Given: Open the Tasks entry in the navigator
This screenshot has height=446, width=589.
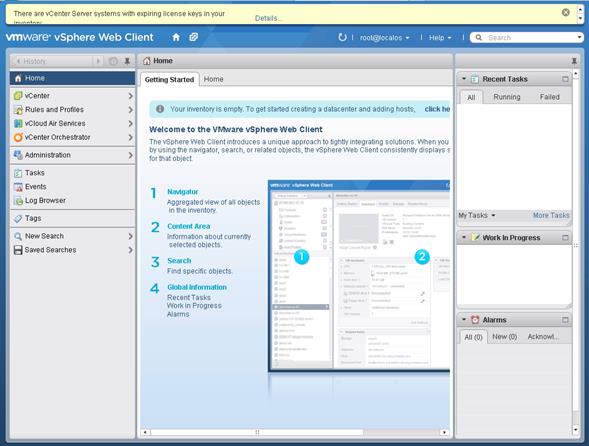Looking at the screenshot, I should click(x=35, y=173).
